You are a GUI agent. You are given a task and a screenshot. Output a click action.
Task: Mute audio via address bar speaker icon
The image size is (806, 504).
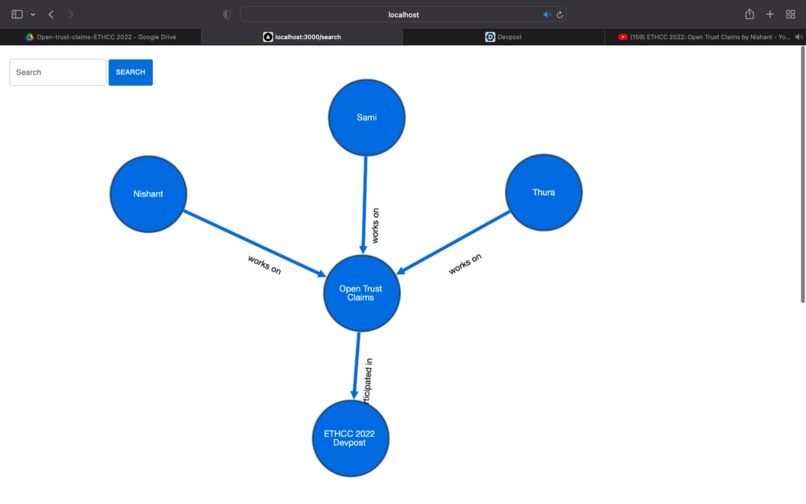(546, 14)
